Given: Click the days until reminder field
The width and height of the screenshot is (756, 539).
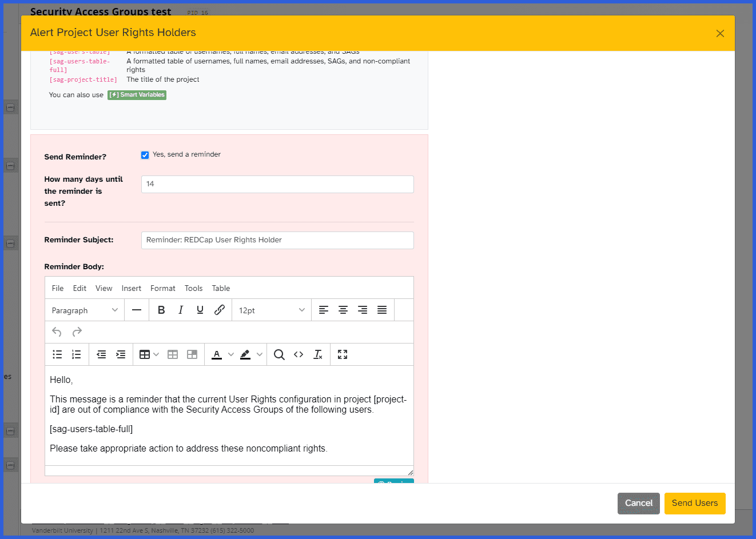Looking at the screenshot, I should 277,184.
